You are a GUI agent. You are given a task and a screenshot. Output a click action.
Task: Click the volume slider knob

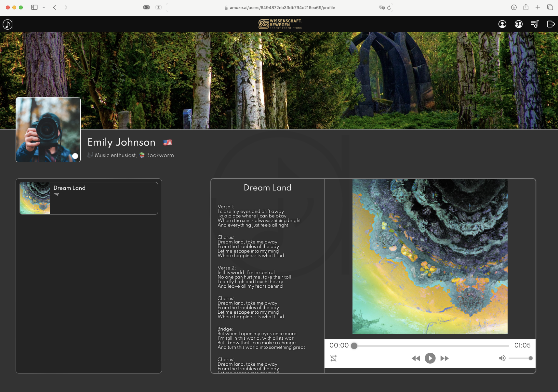(x=531, y=358)
